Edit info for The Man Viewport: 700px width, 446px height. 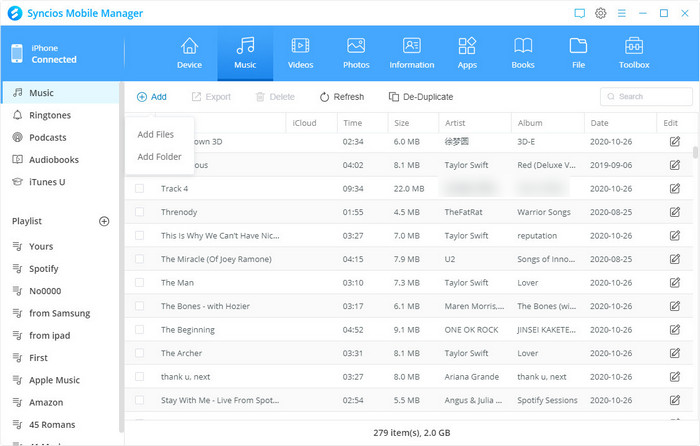coord(675,283)
